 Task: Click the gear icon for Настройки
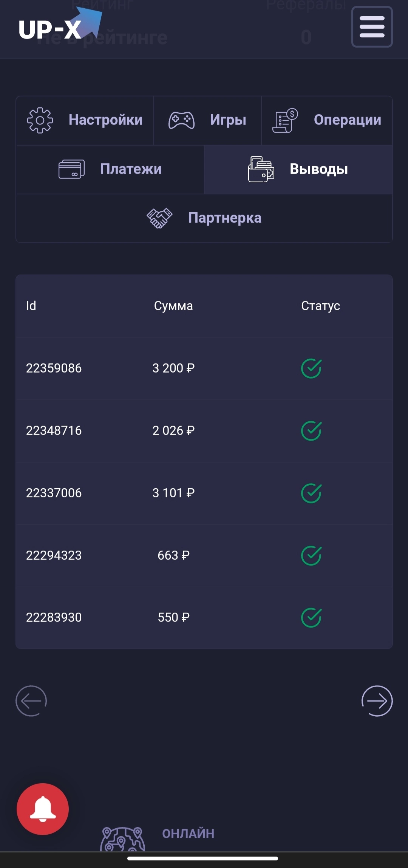(40, 120)
